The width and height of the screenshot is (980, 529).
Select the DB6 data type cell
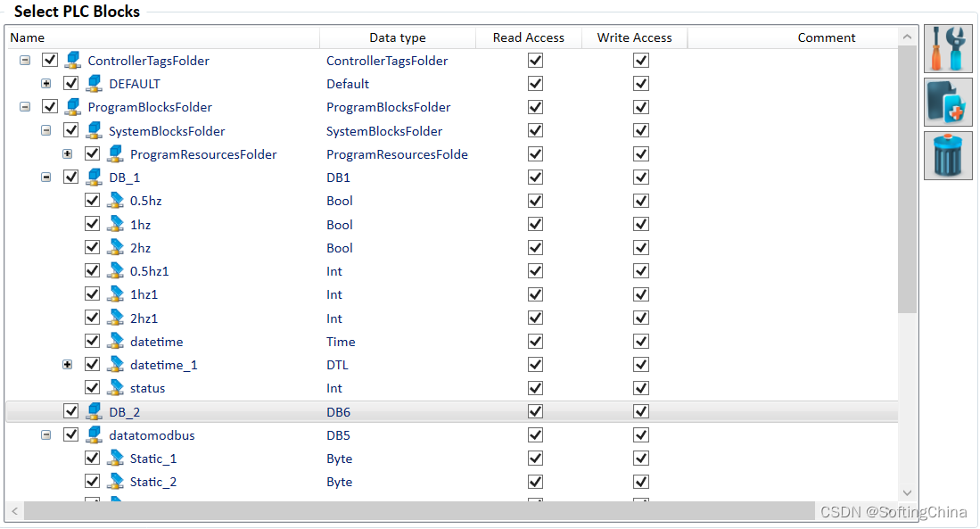(338, 412)
